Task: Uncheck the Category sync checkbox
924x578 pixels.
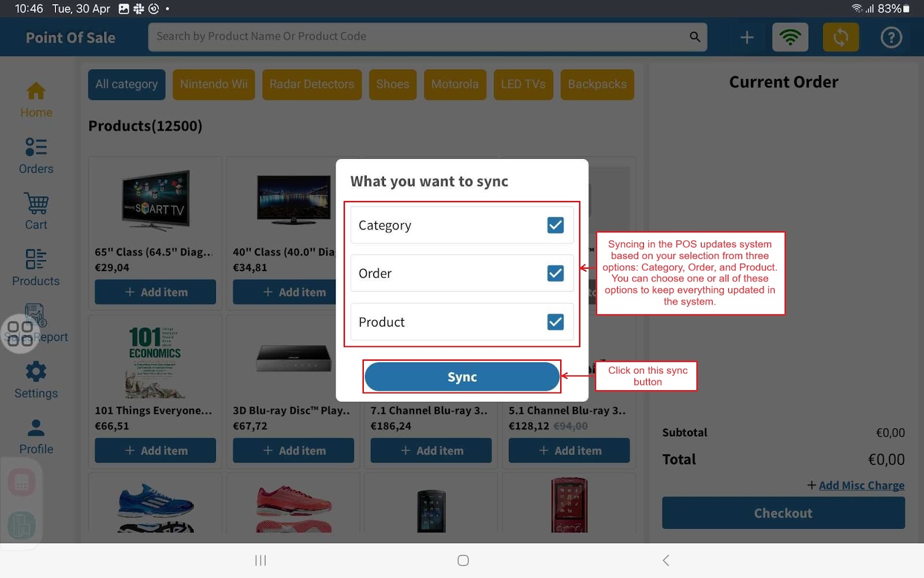Action: (x=555, y=225)
